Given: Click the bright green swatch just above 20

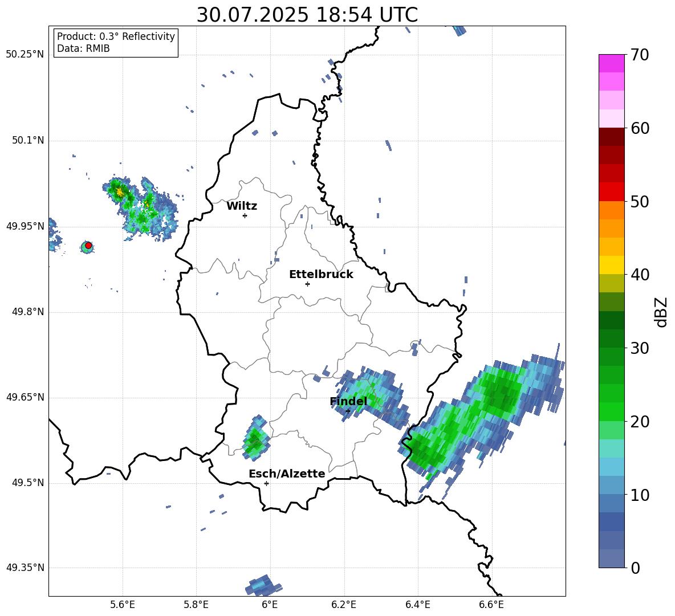Looking at the screenshot, I should point(611,412).
